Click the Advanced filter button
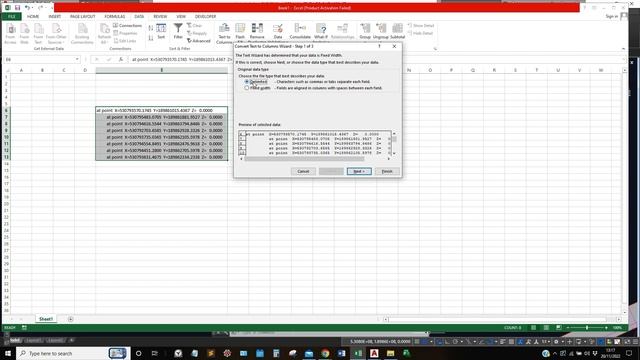The width and height of the screenshot is (640, 360). pos(199,41)
